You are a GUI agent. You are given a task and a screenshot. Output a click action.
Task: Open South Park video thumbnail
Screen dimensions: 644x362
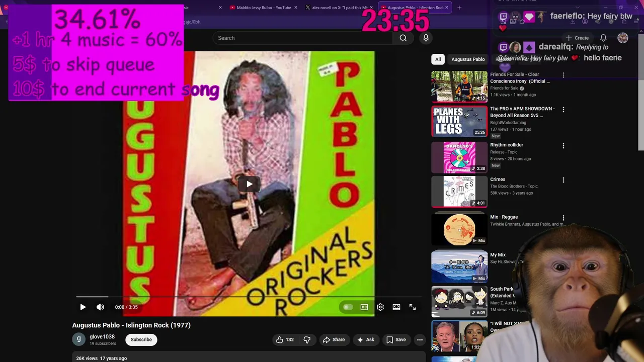pyautogui.click(x=459, y=301)
